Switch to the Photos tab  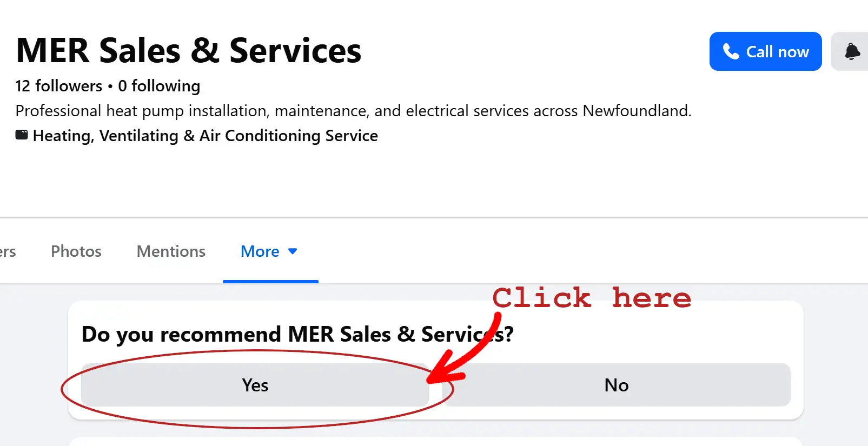(x=76, y=251)
